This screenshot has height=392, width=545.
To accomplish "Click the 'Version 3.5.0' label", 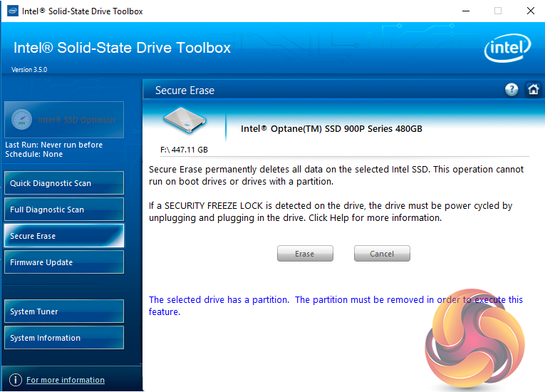I will (x=29, y=70).
